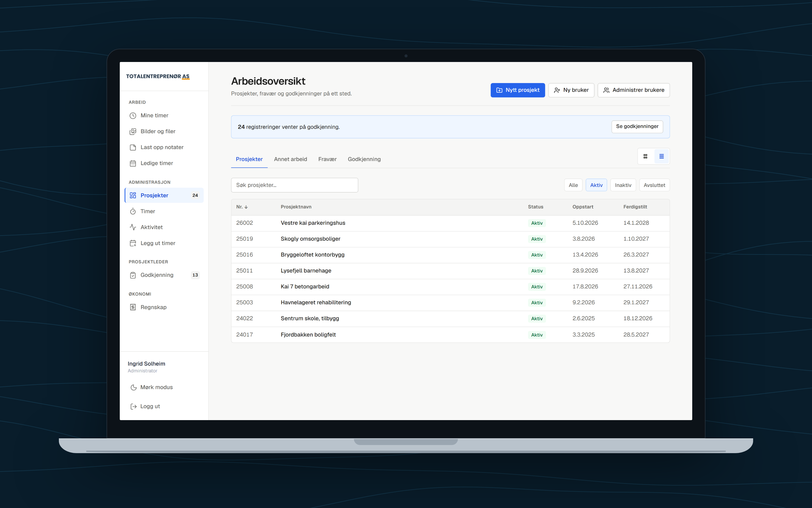This screenshot has height=508, width=812.
Task: Click the Prosjektnavn column header
Action: click(296, 207)
